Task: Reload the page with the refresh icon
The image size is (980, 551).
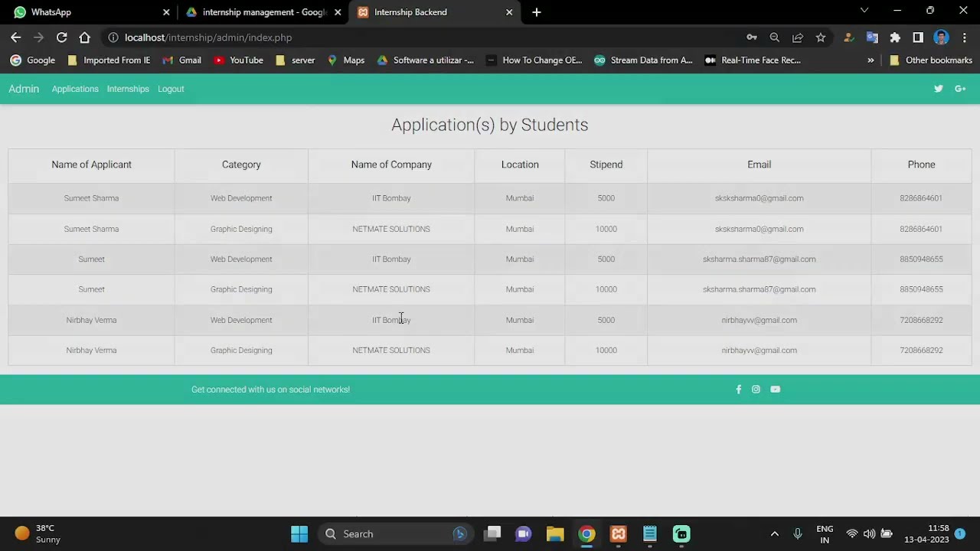Action: pyautogui.click(x=62, y=37)
